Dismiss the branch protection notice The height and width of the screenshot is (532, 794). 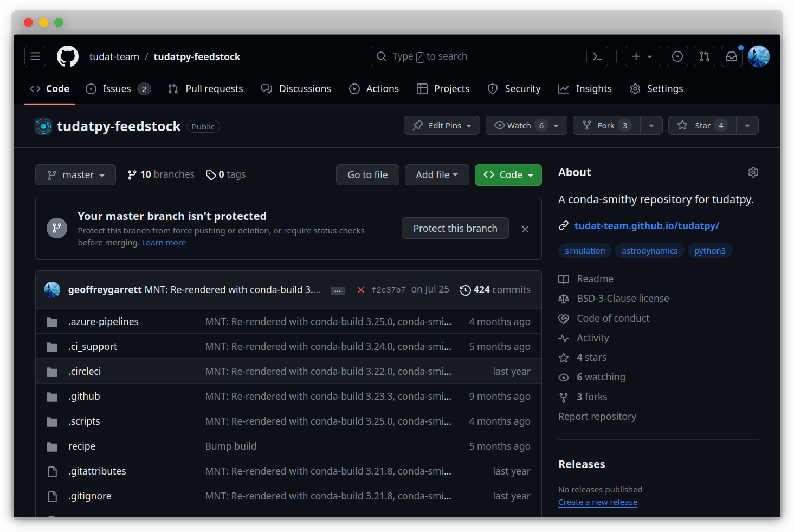coord(525,229)
